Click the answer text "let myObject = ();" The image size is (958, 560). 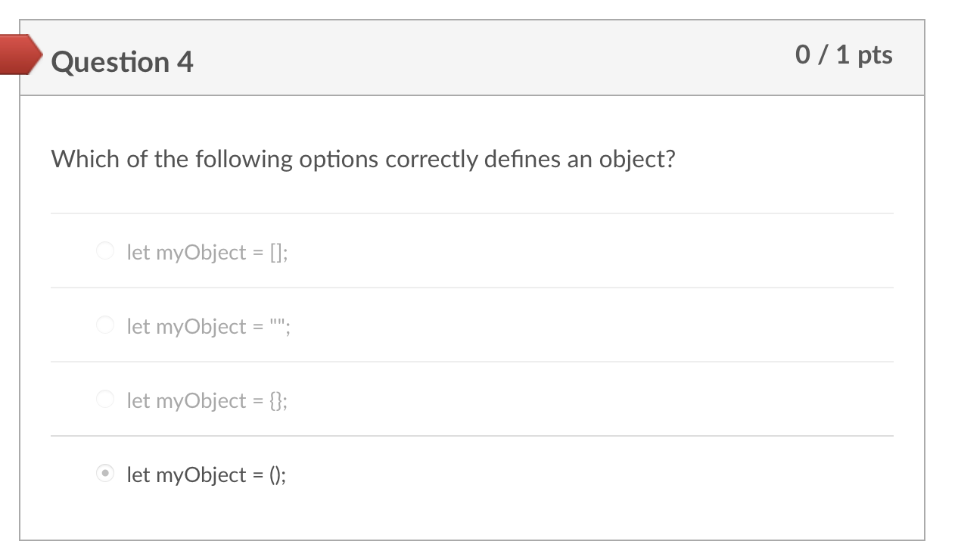click(207, 474)
